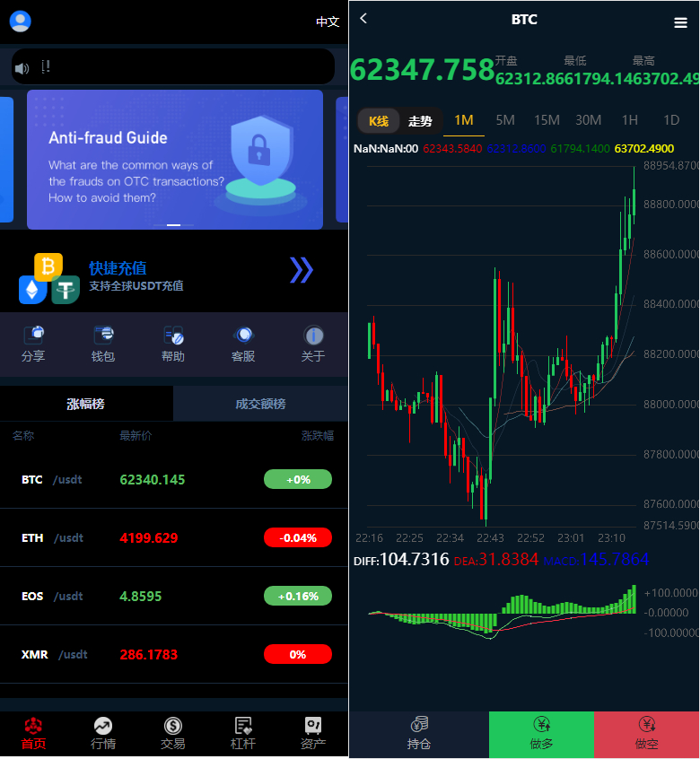Viewport: 700px width, 759px height.
Task: Select the 1H timeframe
Action: [630, 120]
